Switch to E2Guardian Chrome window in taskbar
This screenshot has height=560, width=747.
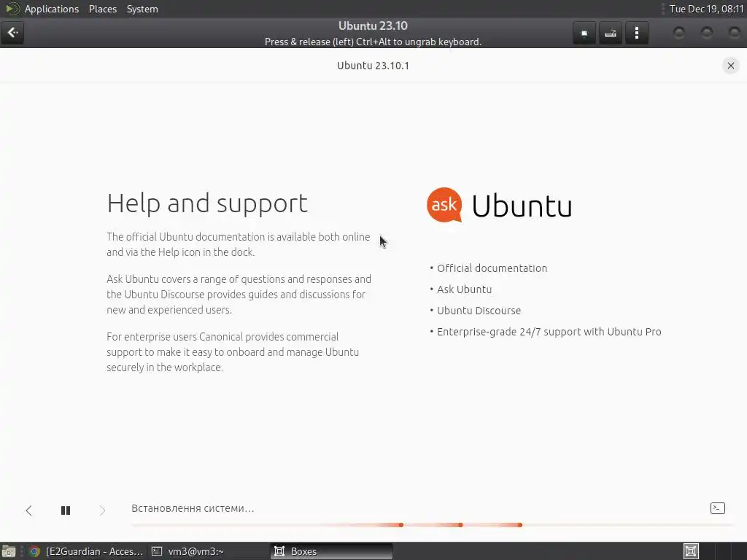86,551
